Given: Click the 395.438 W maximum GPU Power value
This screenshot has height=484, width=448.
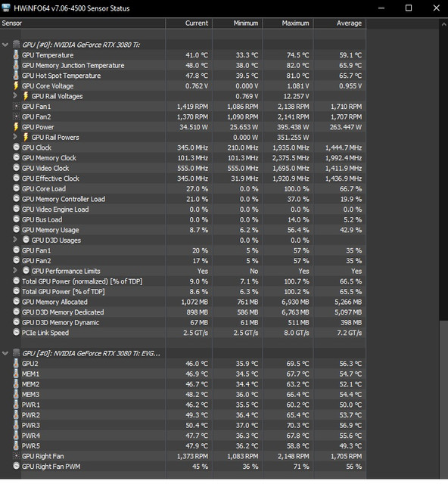Looking at the screenshot, I should [x=291, y=127].
